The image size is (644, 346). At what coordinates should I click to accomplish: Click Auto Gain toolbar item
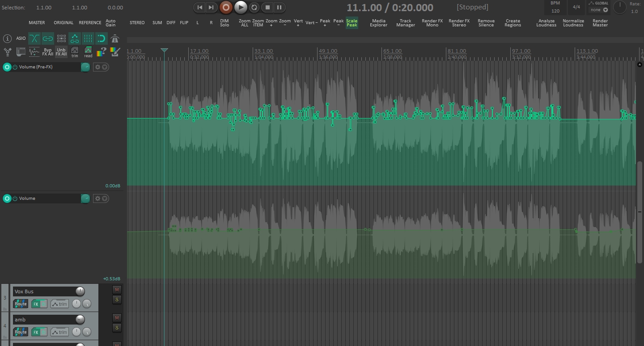click(110, 23)
